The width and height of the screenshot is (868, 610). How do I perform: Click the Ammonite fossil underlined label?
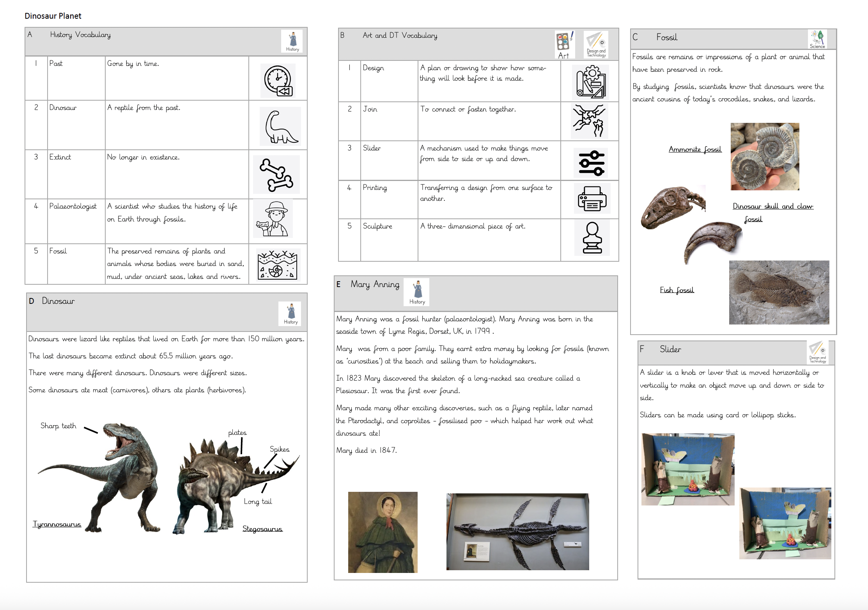point(695,149)
